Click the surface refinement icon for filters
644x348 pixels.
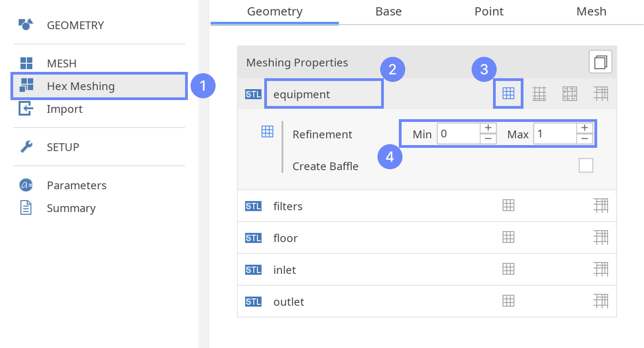pos(508,206)
